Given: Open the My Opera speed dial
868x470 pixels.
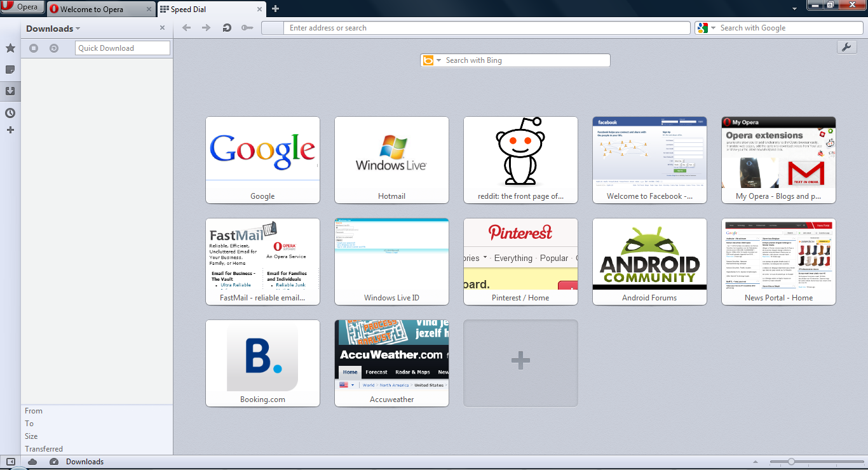Looking at the screenshot, I should (778, 160).
